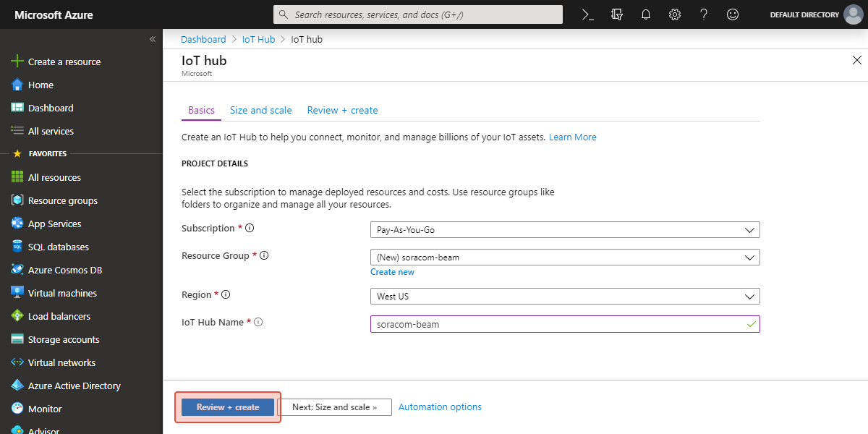Open the notifications bell
This screenshot has width=868, height=434.
pyautogui.click(x=646, y=14)
